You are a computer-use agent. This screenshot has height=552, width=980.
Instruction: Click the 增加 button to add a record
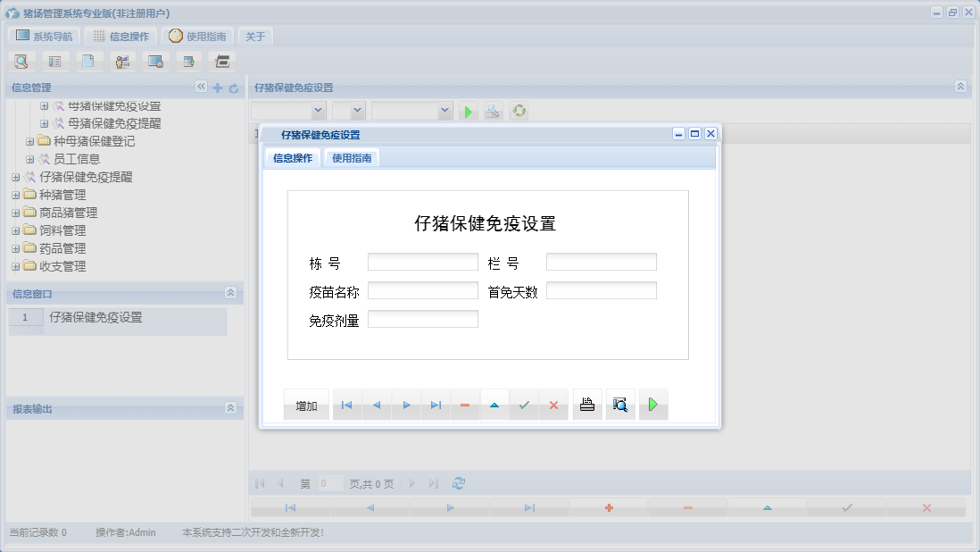point(306,404)
